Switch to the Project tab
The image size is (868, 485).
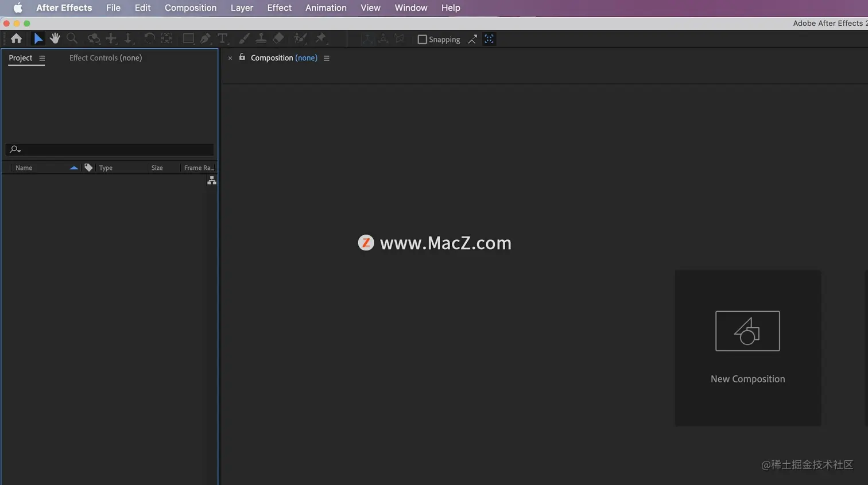[21, 58]
